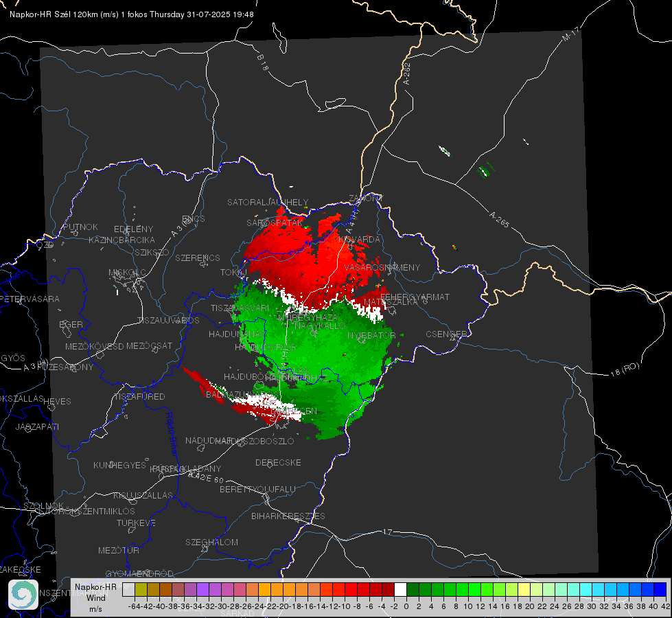
Task: Select the SZEGHALOM label
Action: 211,542
